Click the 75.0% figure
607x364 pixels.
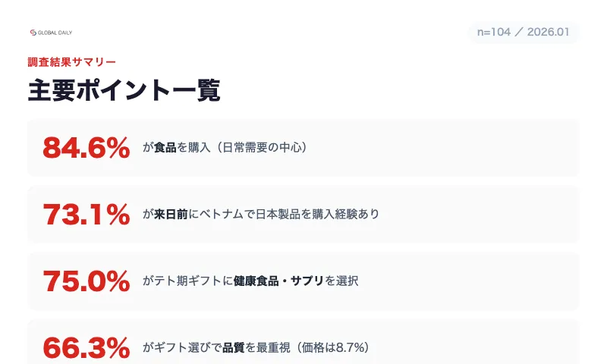pos(86,281)
